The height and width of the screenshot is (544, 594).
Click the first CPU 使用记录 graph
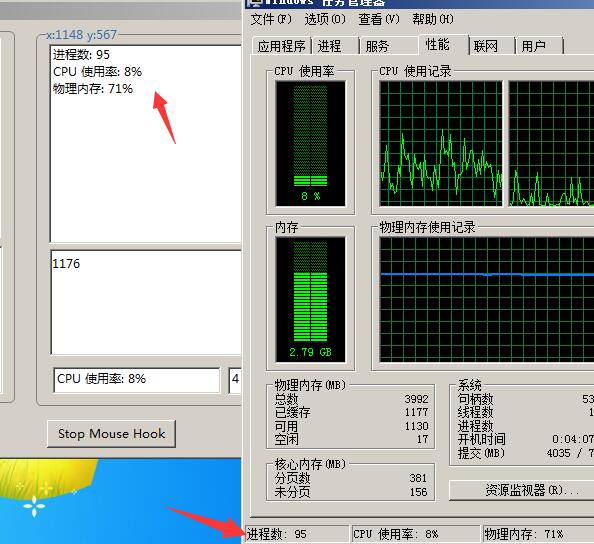tap(441, 144)
